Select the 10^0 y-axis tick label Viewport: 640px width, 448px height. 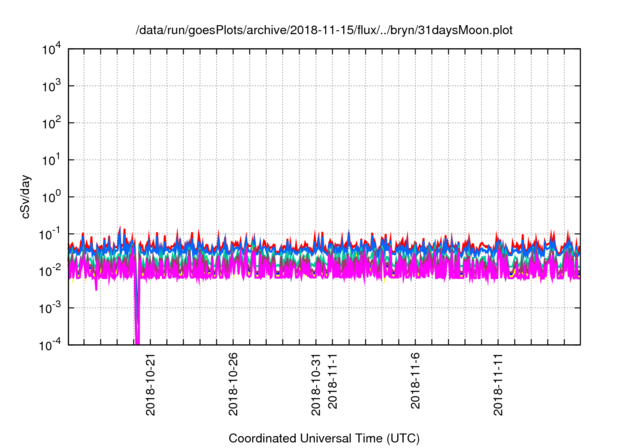tap(50, 197)
